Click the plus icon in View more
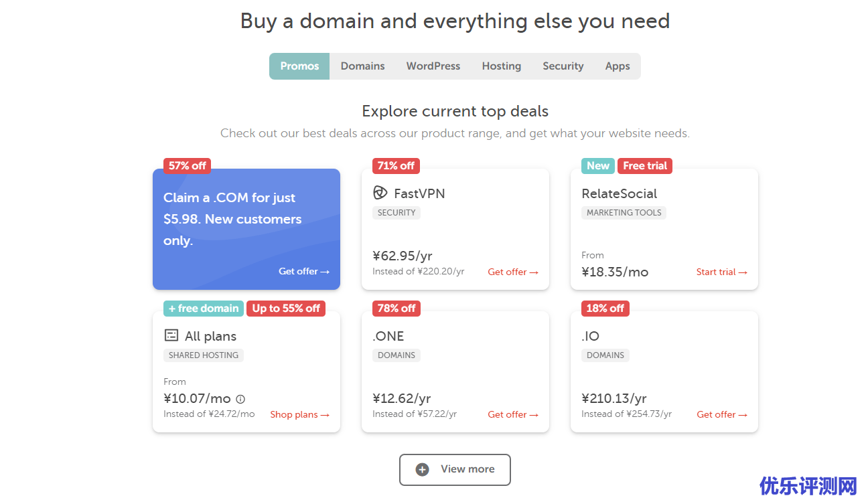 422,469
